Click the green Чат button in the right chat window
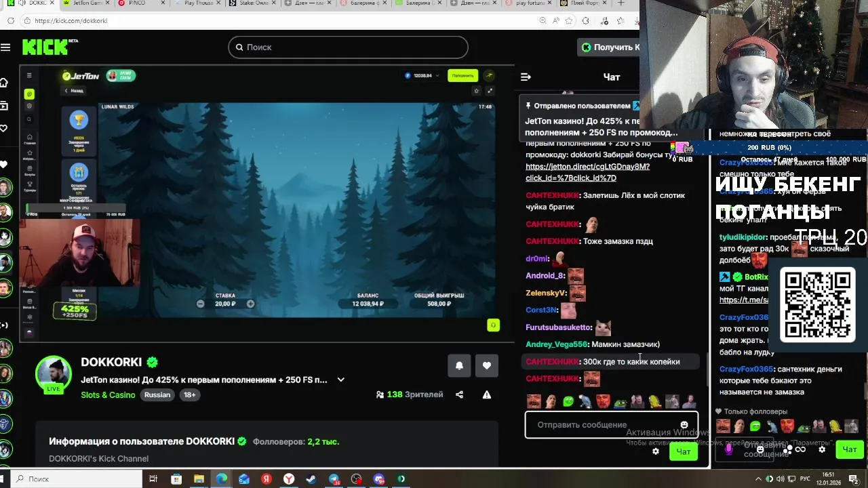 (x=850, y=449)
